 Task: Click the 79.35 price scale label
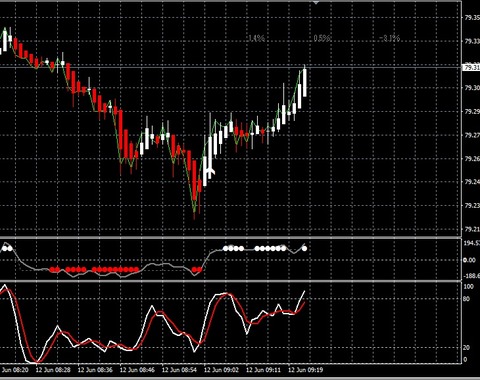click(x=472, y=18)
